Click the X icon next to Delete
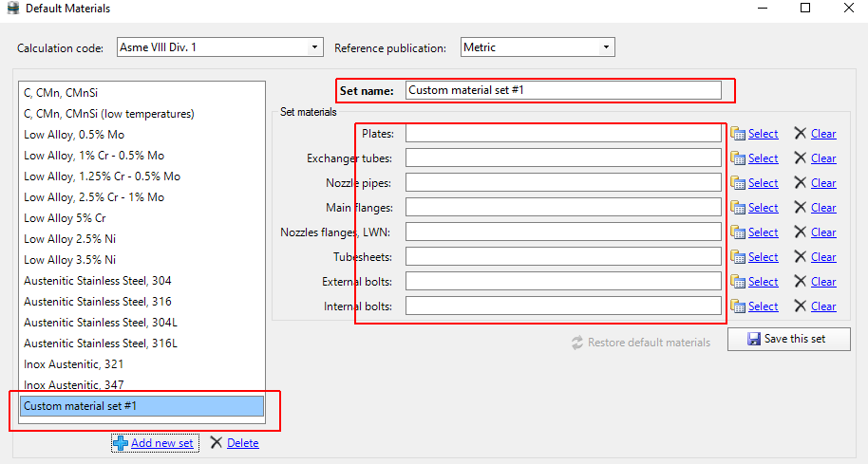 click(216, 442)
